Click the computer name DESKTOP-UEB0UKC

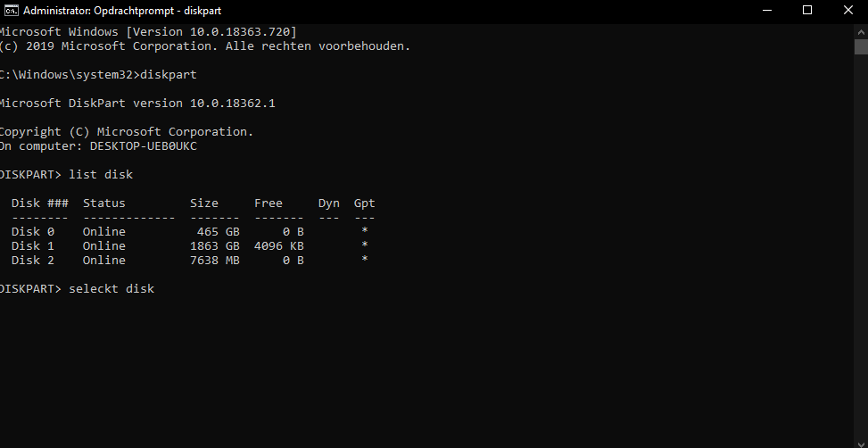pyautogui.click(x=144, y=146)
